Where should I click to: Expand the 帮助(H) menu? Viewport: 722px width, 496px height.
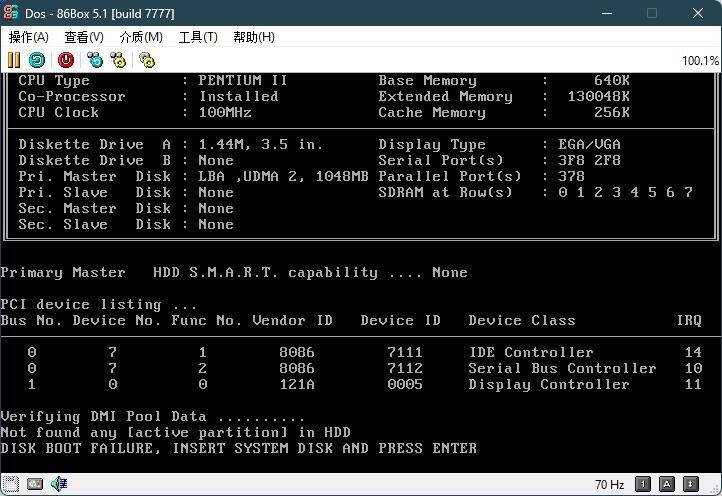point(253,37)
